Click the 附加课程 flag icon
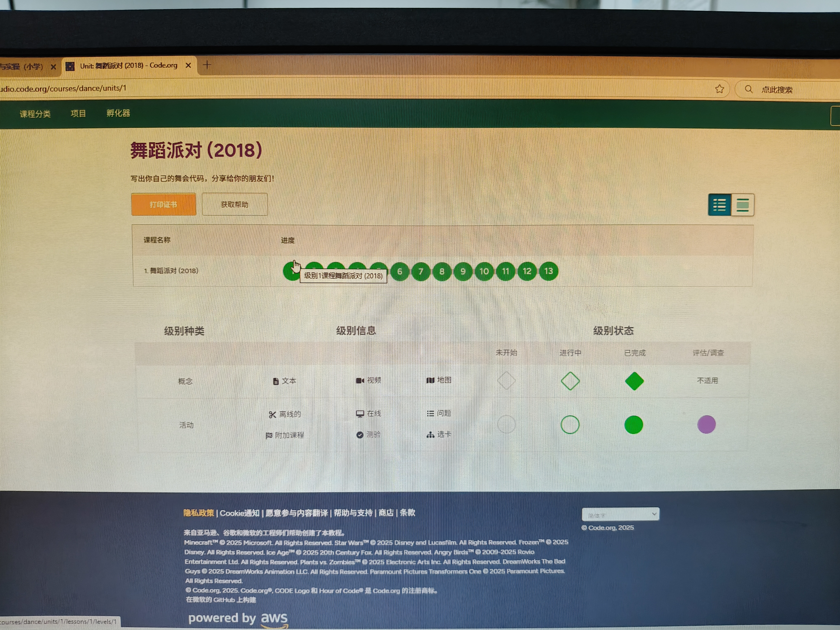Image resolution: width=840 pixels, height=630 pixels. click(x=269, y=436)
